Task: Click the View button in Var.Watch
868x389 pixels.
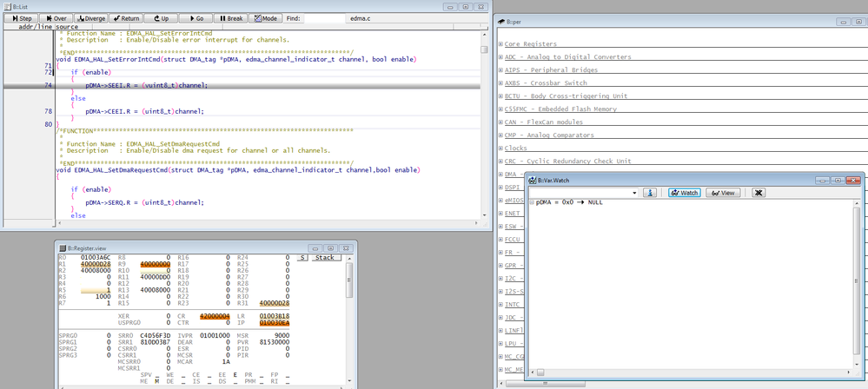Action: click(723, 193)
